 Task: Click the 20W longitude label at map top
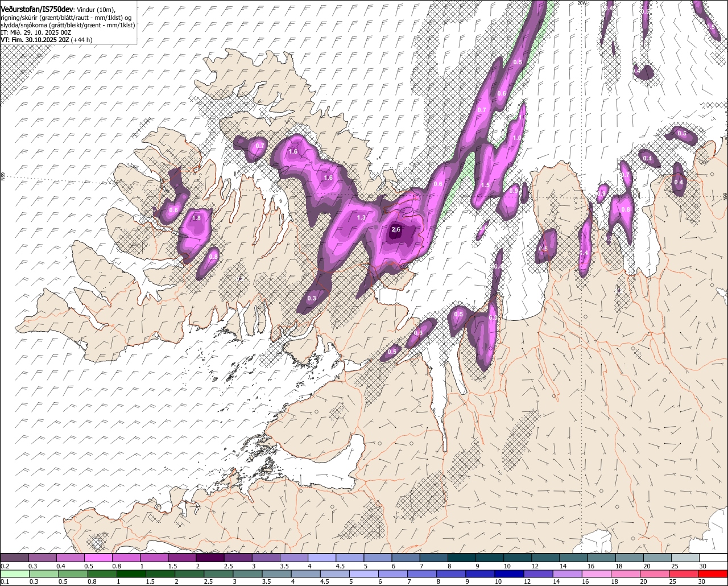pos(581,3)
